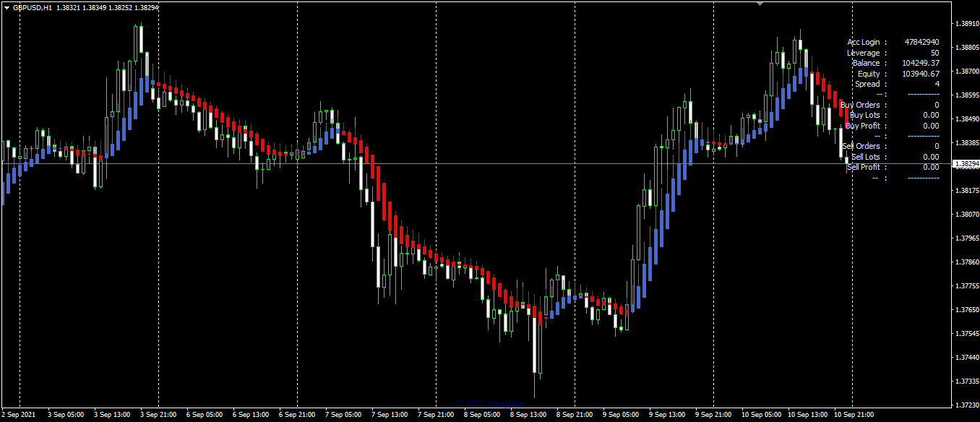The image size is (980, 422).
Task: Click the Equity label
Action: tap(869, 74)
